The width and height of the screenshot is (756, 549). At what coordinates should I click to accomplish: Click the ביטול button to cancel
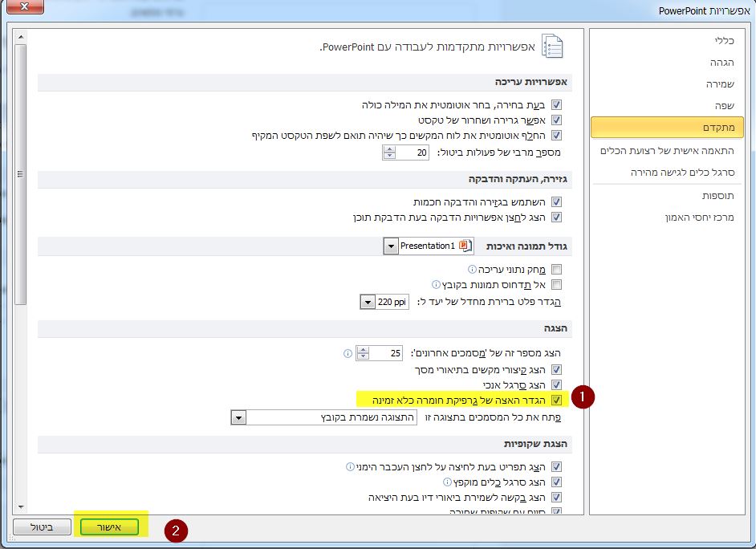pyautogui.click(x=42, y=527)
